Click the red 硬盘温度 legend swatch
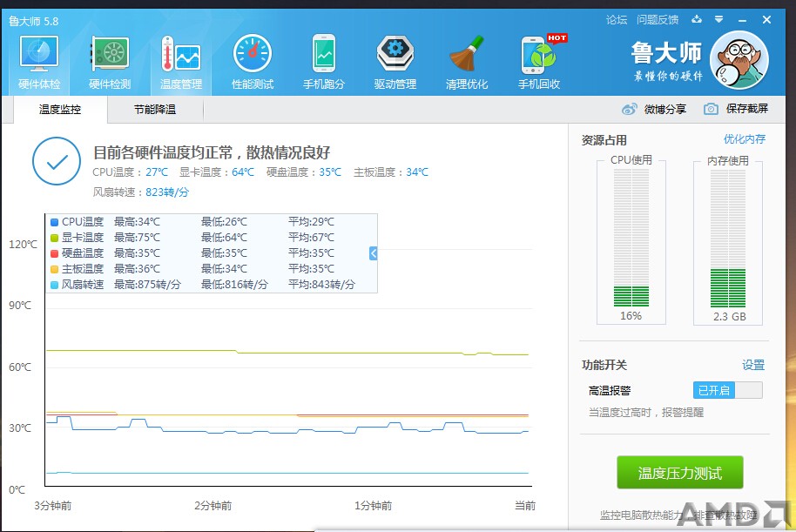The image size is (796, 532). 54,253
